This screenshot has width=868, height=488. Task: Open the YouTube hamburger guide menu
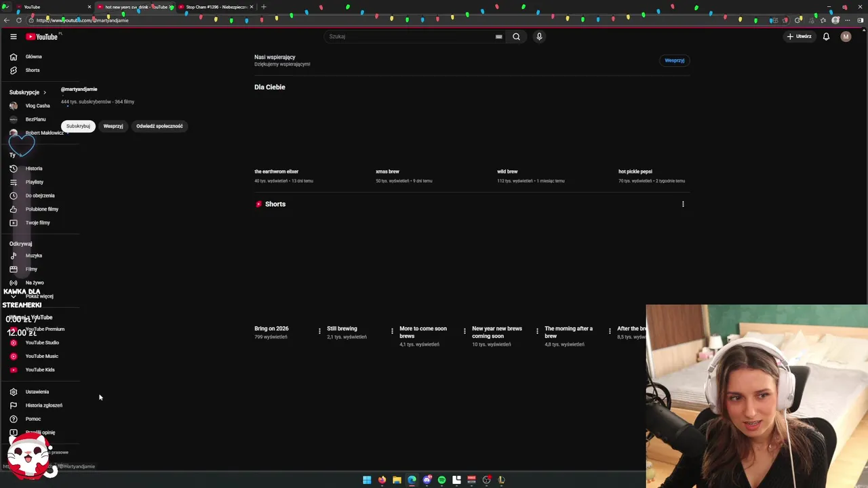[x=13, y=37]
